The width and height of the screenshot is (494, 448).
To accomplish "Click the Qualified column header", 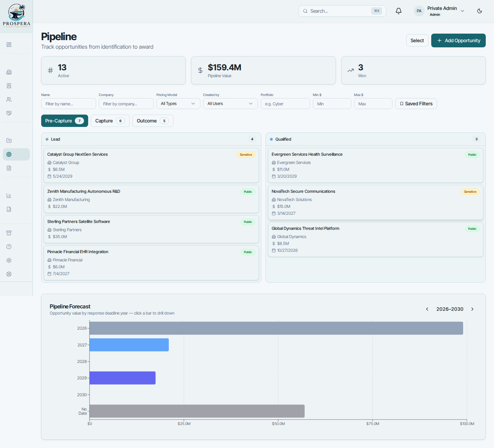I will point(376,139).
